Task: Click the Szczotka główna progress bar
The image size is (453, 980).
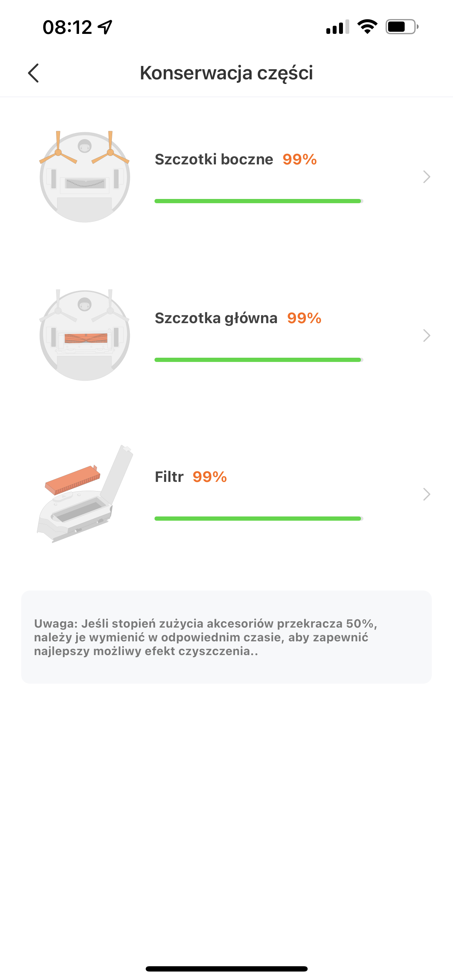Action: (x=259, y=359)
